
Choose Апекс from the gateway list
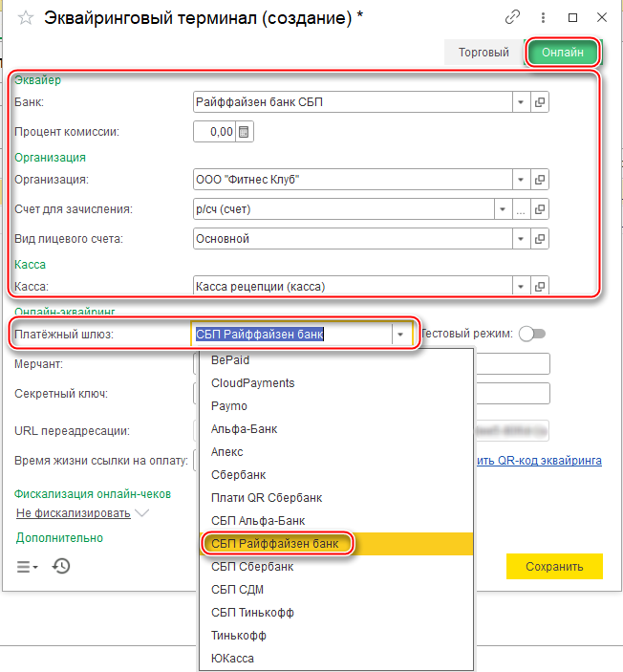336,452
